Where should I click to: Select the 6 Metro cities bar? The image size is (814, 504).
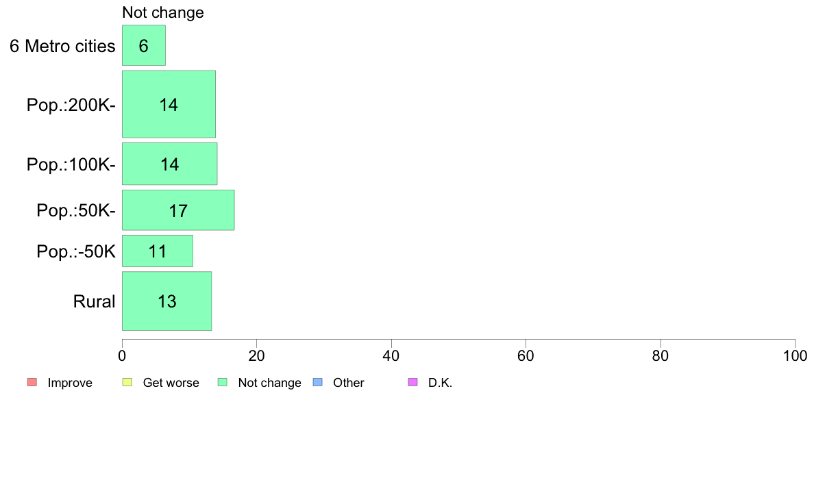[144, 46]
